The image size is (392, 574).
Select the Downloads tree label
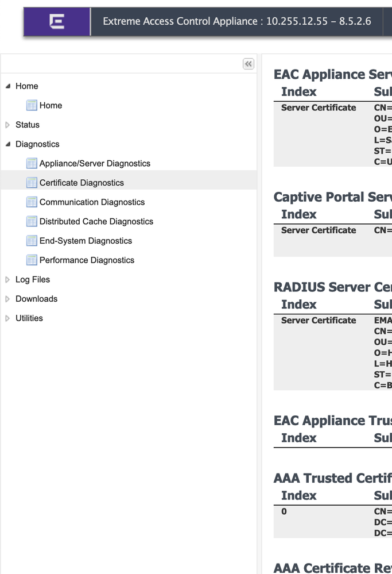[36, 299]
